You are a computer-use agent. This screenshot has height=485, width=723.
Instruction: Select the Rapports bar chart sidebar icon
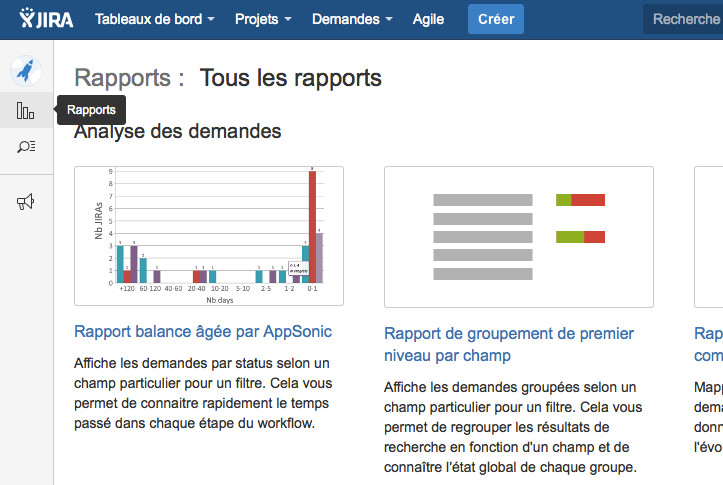(25, 111)
